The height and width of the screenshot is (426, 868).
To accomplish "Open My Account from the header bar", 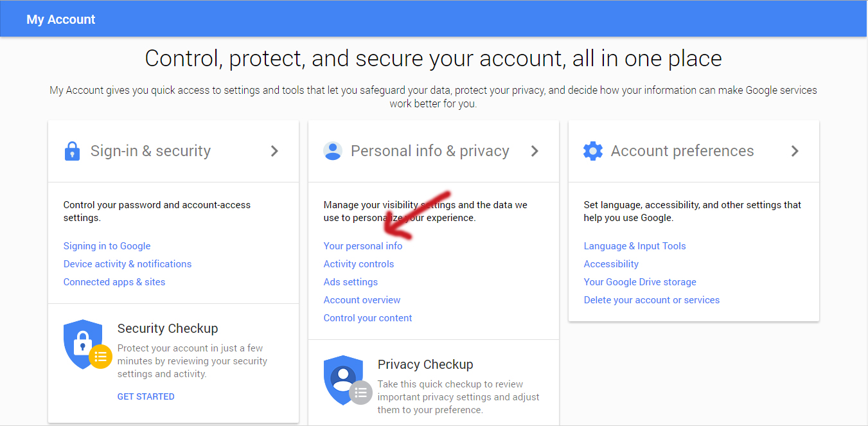I will click(x=60, y=19).
